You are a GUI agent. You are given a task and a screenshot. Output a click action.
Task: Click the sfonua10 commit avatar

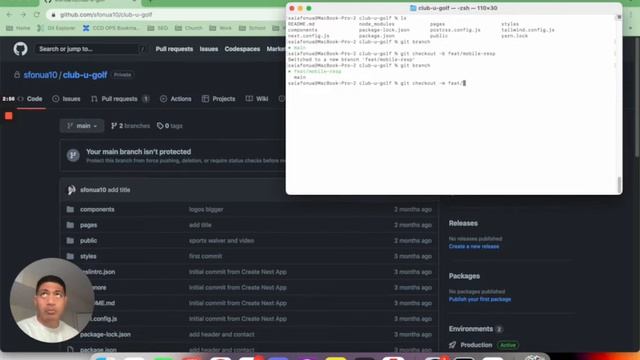71,190
